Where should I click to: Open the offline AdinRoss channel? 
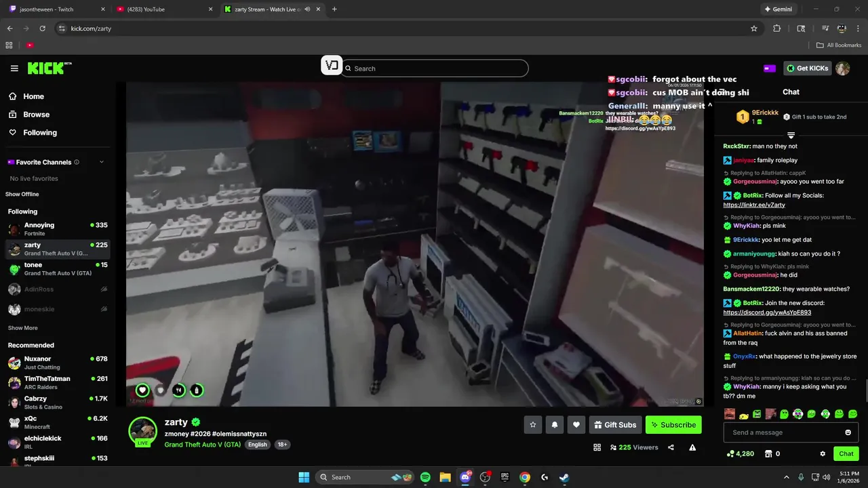tap(58, 289)
